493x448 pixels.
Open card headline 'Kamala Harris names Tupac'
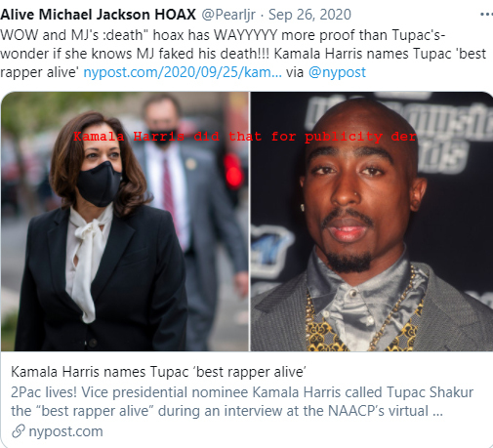[158, 372]
